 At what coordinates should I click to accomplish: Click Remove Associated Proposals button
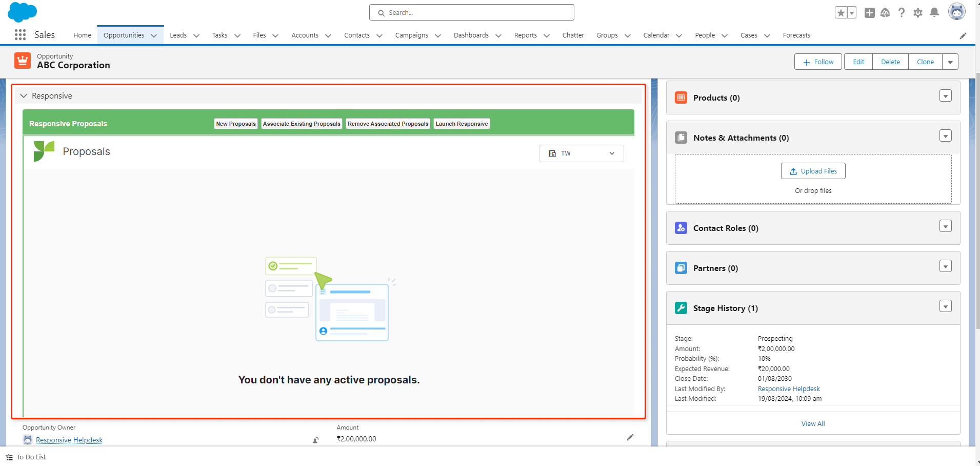(x=388, y=124)
